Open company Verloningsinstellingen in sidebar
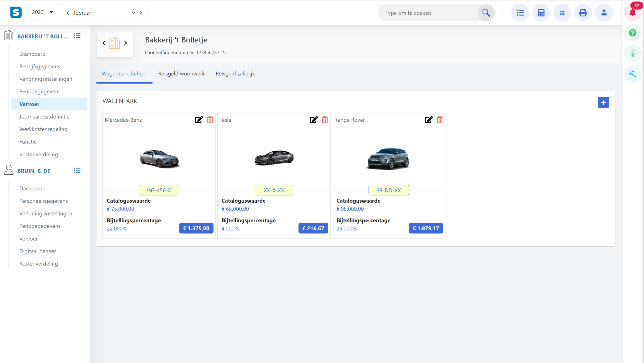644x363 pixels. click(46, 79)
